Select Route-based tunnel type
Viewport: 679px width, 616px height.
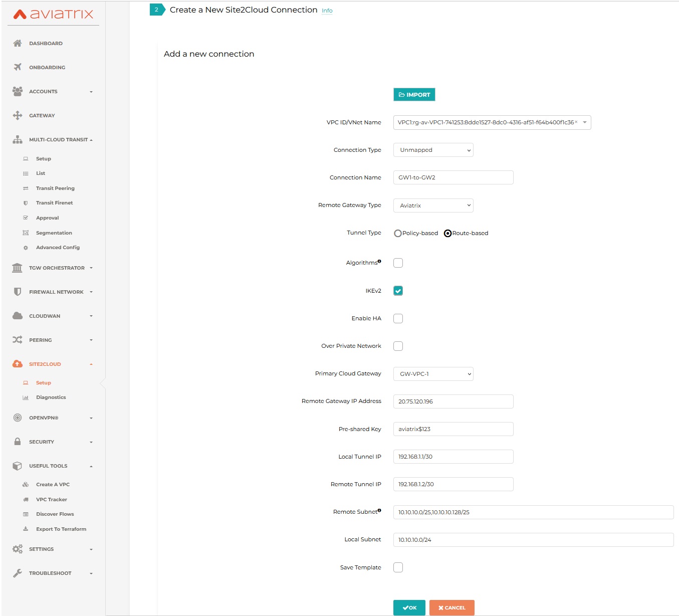(x=447, y=233)
